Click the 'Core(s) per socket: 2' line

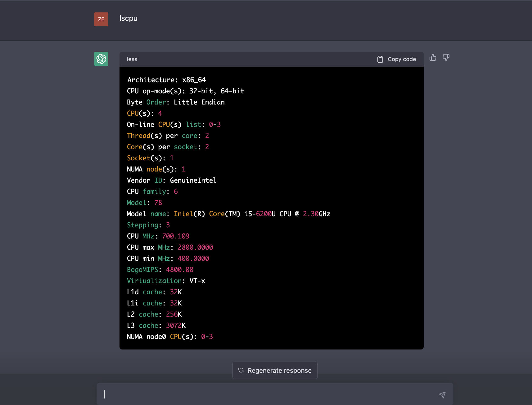coord(168,147)
